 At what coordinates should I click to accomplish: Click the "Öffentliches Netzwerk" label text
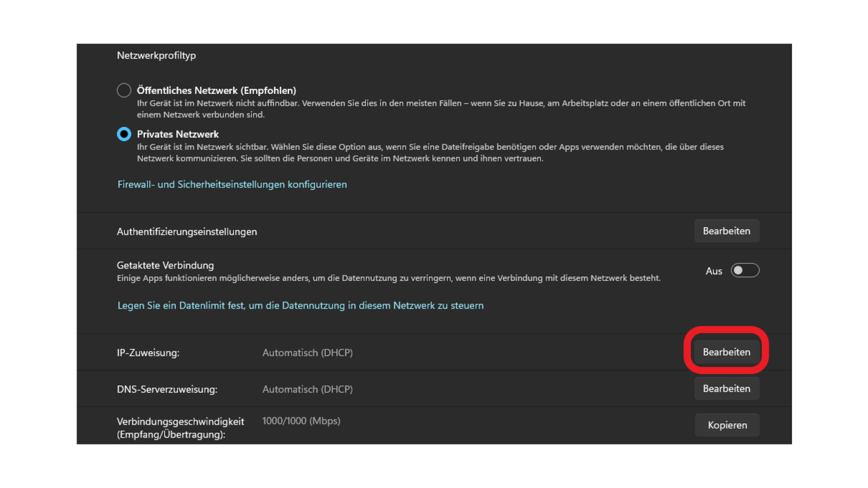tap(216, 90)
